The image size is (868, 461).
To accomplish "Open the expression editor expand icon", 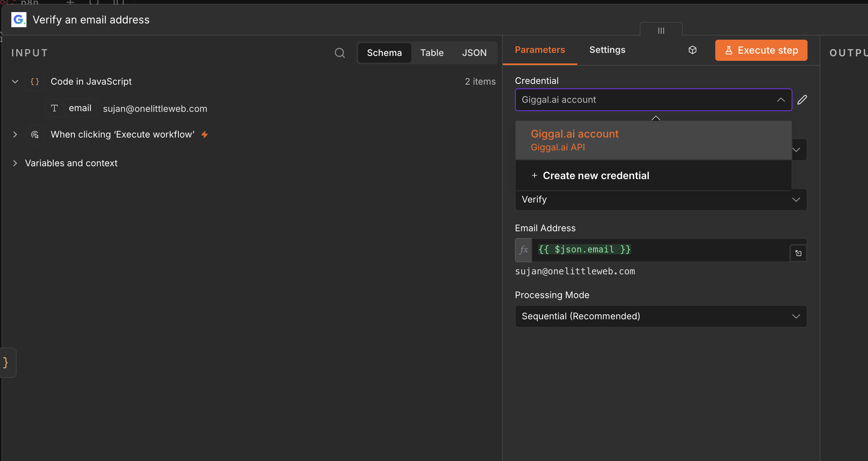I will [798, 253].
